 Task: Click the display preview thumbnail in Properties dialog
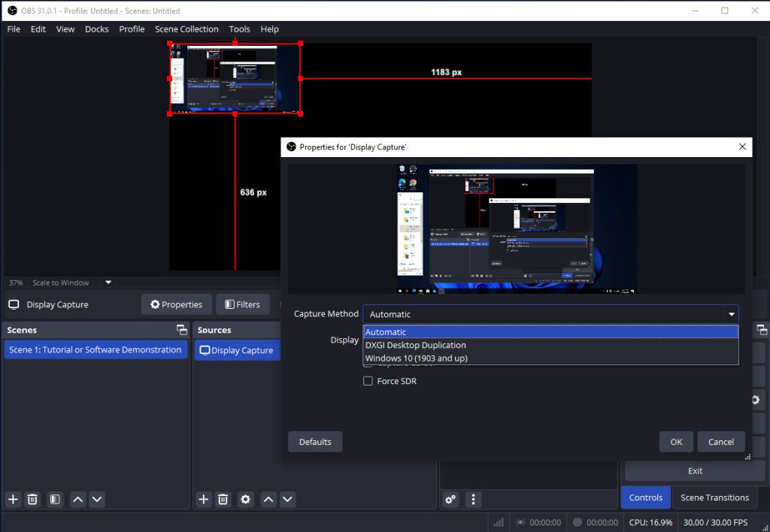(x=517, y=228)
